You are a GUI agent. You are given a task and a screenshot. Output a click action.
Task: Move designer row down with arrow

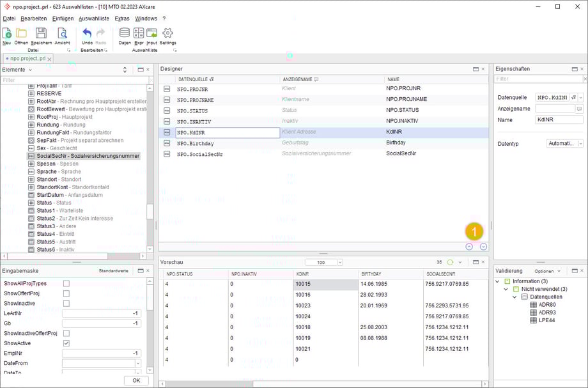483,247
